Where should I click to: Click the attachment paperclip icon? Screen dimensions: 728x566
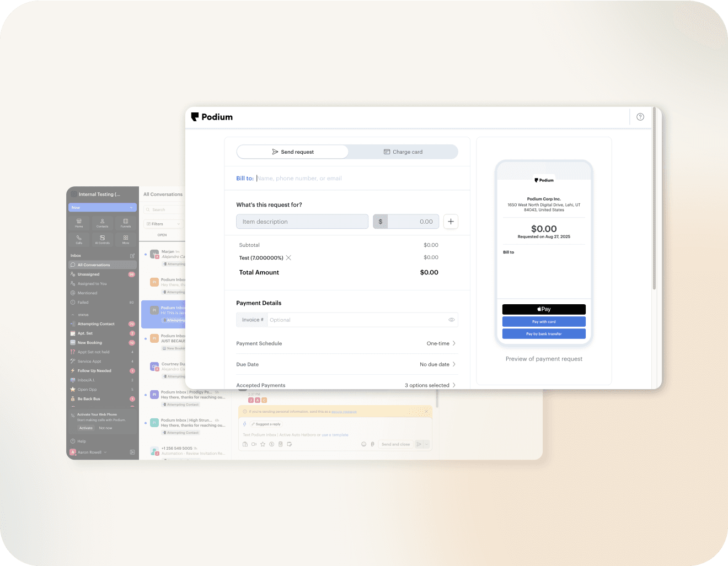(372, 444)
